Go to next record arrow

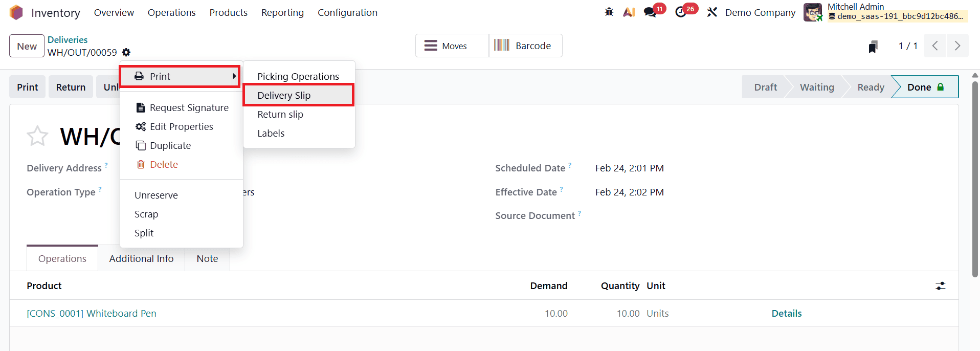(957, 46)
